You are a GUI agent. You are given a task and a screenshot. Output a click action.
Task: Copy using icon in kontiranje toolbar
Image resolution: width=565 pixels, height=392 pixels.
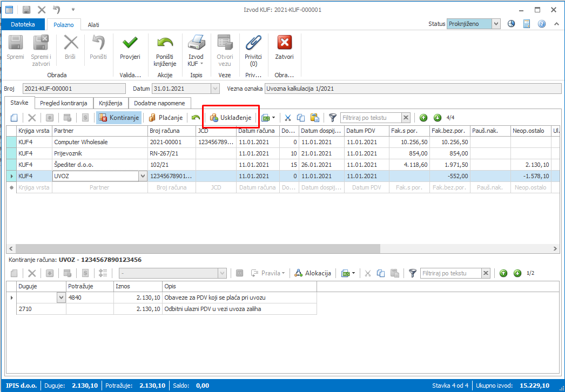(381, 273)
